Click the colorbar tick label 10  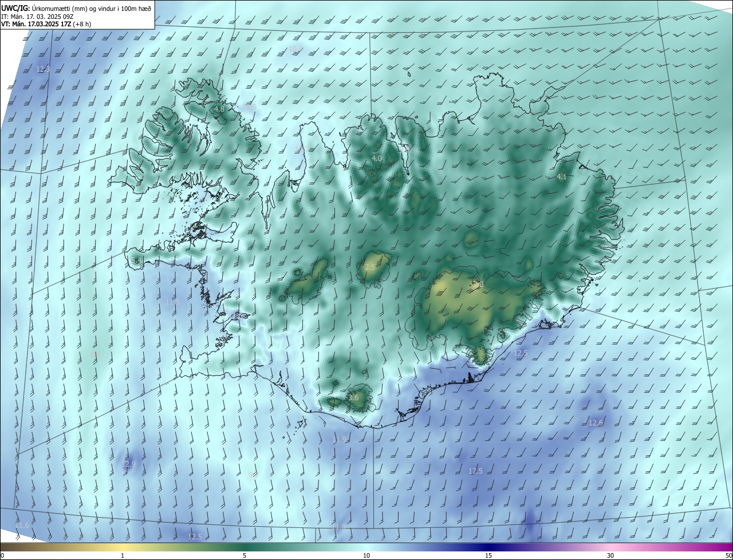(x=366, y=556)
